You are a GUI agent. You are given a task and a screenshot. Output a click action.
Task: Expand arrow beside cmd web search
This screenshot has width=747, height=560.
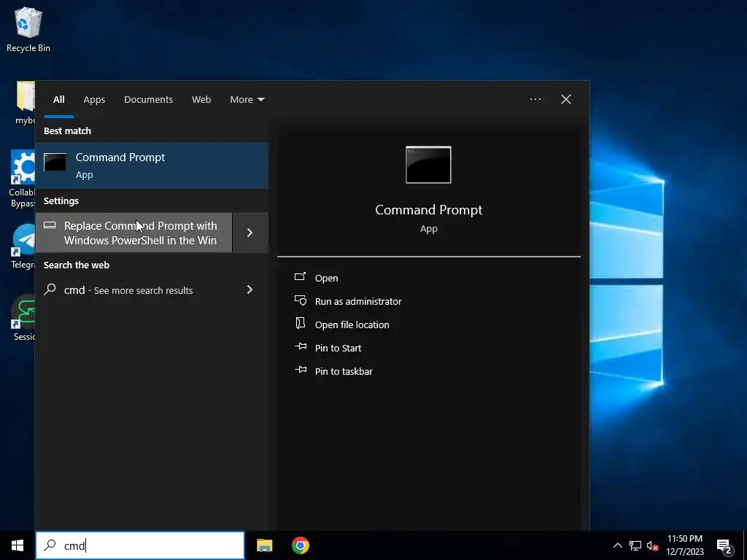point(250,289)
